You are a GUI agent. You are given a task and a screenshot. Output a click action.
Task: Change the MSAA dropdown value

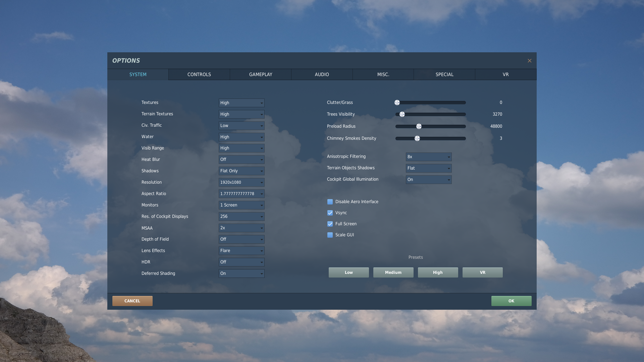click(241, 228)
